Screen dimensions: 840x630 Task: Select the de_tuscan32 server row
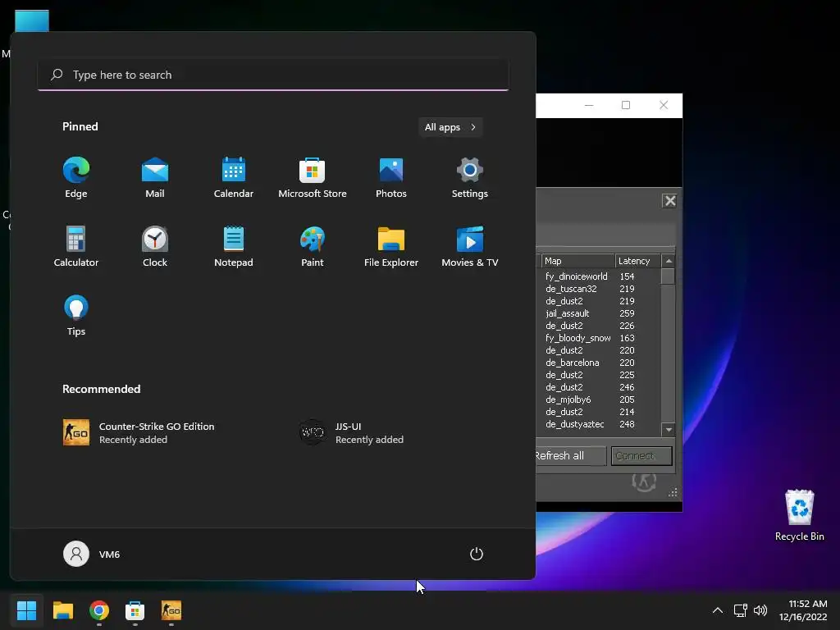pyautogui.click(x=598, y=289)
